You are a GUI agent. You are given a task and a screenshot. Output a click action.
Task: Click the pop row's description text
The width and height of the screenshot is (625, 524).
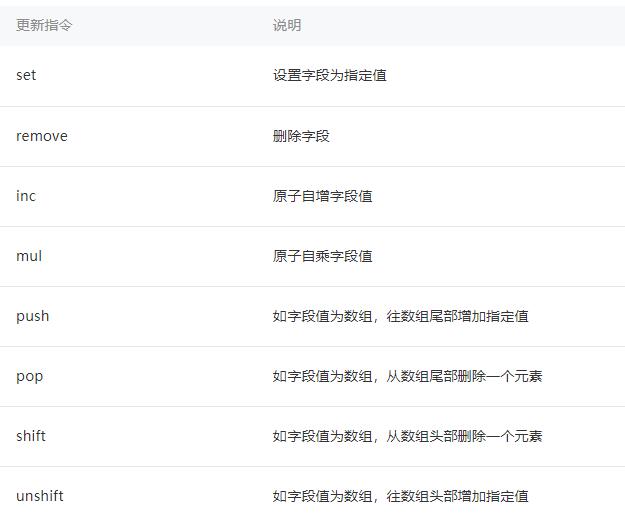(x=407, y=376)
